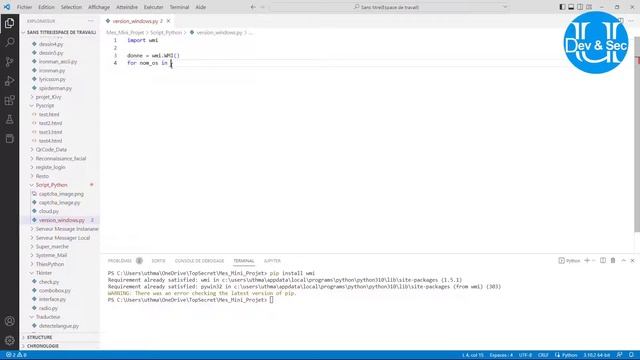
Task: Open the Sélection menu
Action: pos(71,7)
